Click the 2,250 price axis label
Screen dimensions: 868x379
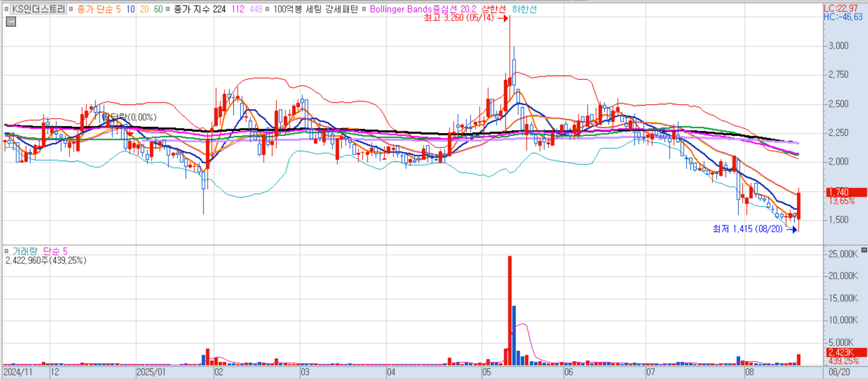click(839, 133)
